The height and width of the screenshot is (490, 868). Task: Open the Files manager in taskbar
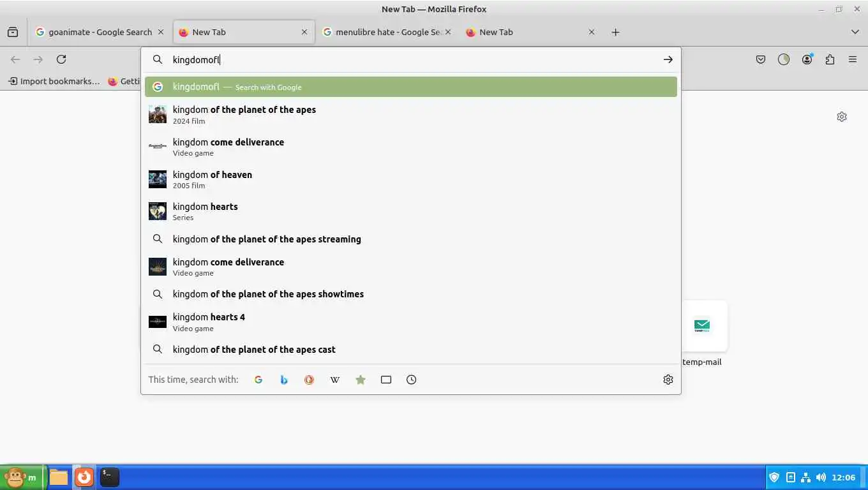tap(59, 477)
